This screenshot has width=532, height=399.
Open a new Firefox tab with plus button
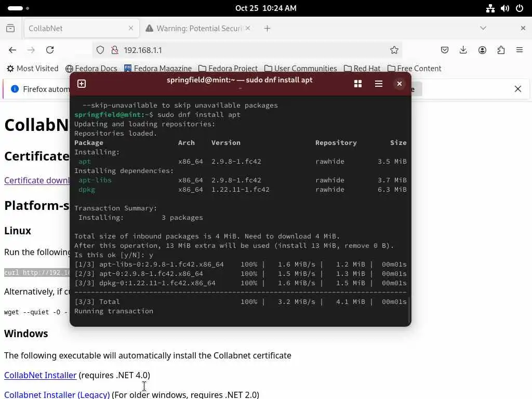pos(268,29)
